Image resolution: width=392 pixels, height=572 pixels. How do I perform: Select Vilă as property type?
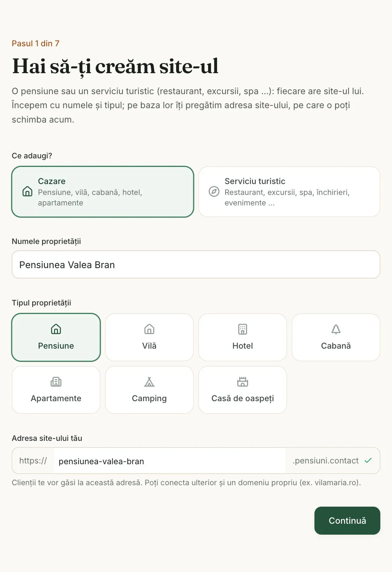[x=149, y=337]
